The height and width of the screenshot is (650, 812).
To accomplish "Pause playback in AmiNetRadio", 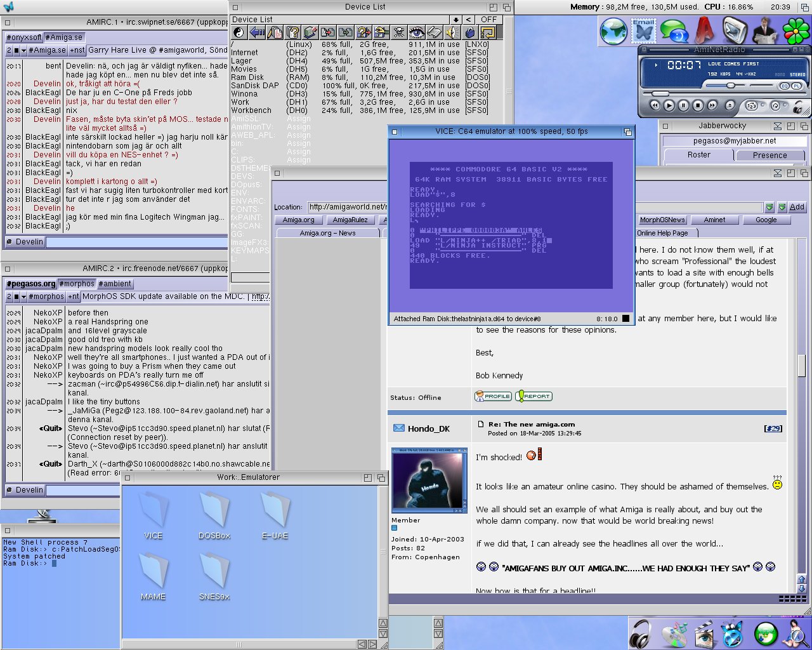I will pyautogui.click(x=683, y=105).
